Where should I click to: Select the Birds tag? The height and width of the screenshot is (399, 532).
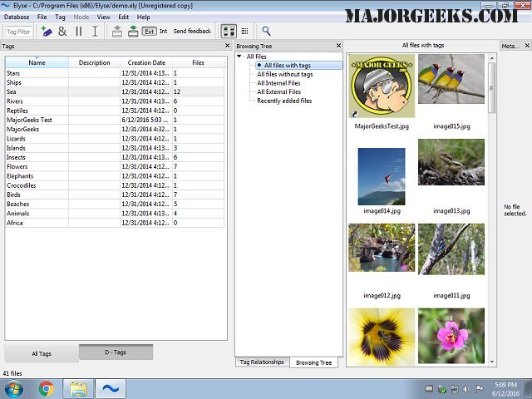[x=115, y=195]
